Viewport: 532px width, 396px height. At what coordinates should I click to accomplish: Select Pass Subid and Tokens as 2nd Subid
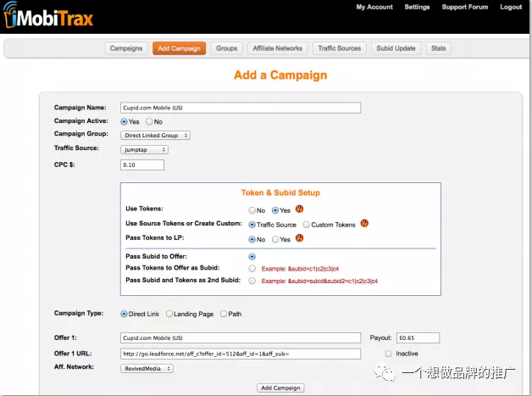click(252, 281)
